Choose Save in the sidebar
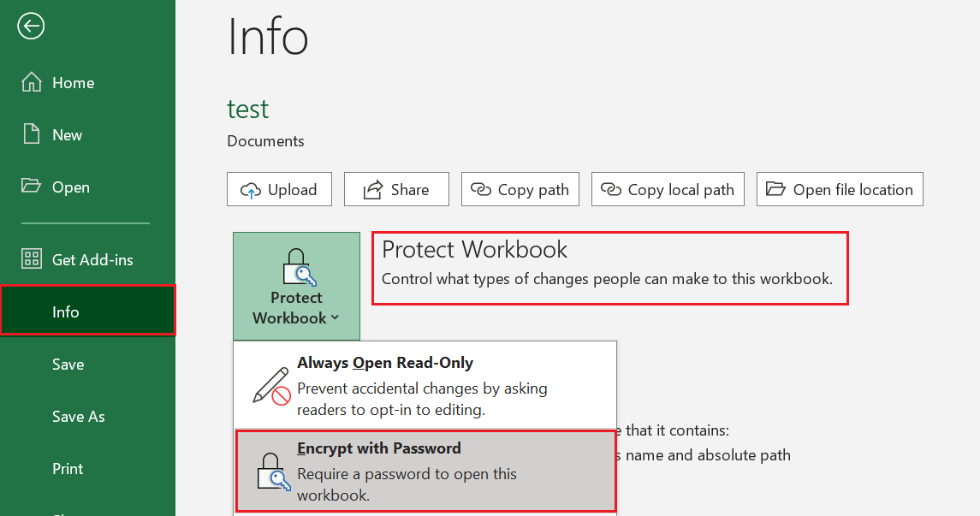This screenshot has width=980, height=516. pos(87,365)
